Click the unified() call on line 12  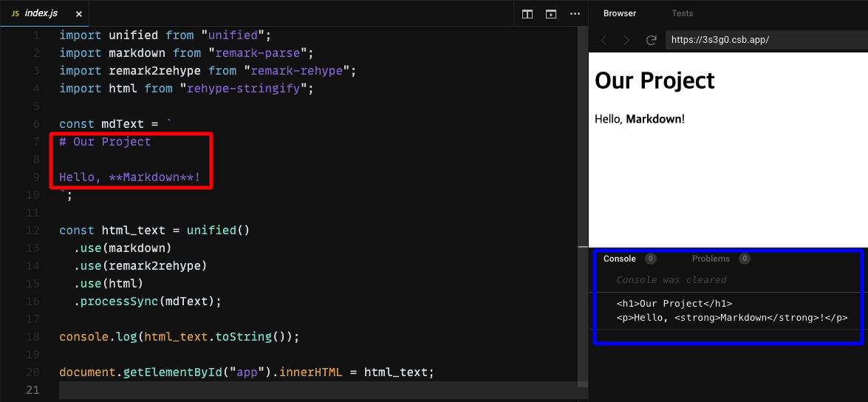pos(218,231)
